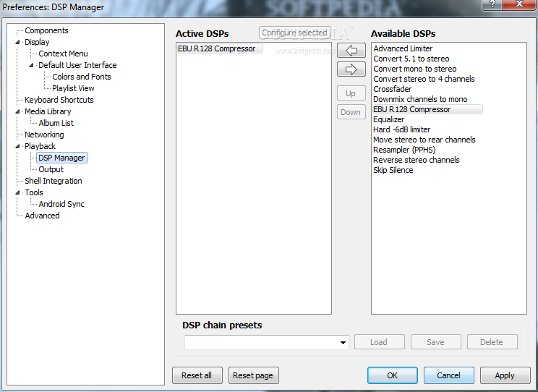
Task: Select Equalizer in Available DSPs
Action: point(389,119)
